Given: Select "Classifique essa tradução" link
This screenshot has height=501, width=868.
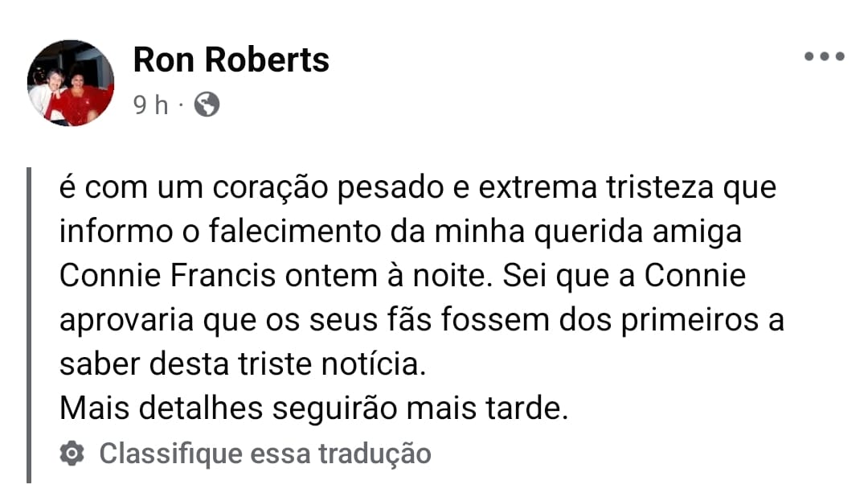Looking at the screenshot, I should 265,454.
